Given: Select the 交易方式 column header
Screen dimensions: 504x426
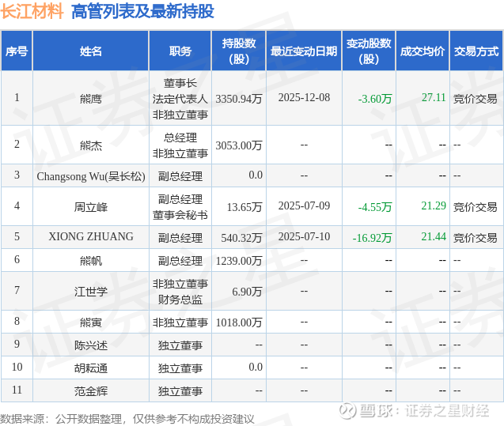Looking at the screenshot, I should click(476, 51).
